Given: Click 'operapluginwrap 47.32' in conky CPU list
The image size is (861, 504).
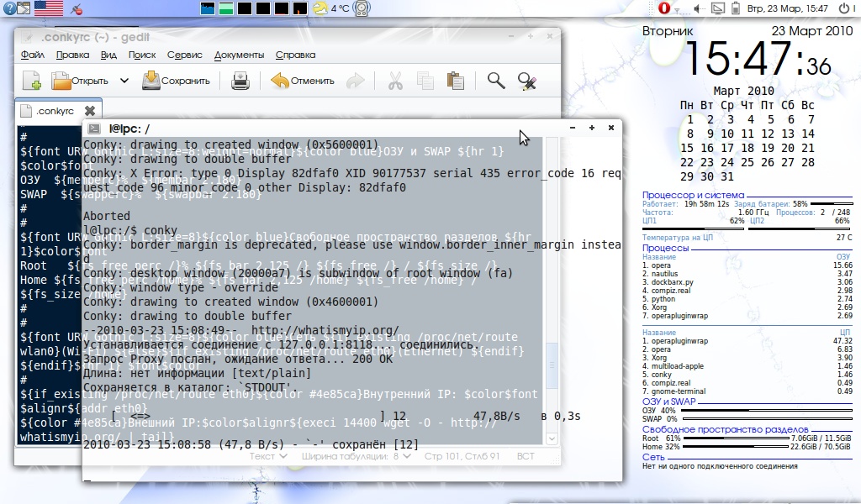Looking at the screenshot, I should pyautogui.click(x=747, y=340).
